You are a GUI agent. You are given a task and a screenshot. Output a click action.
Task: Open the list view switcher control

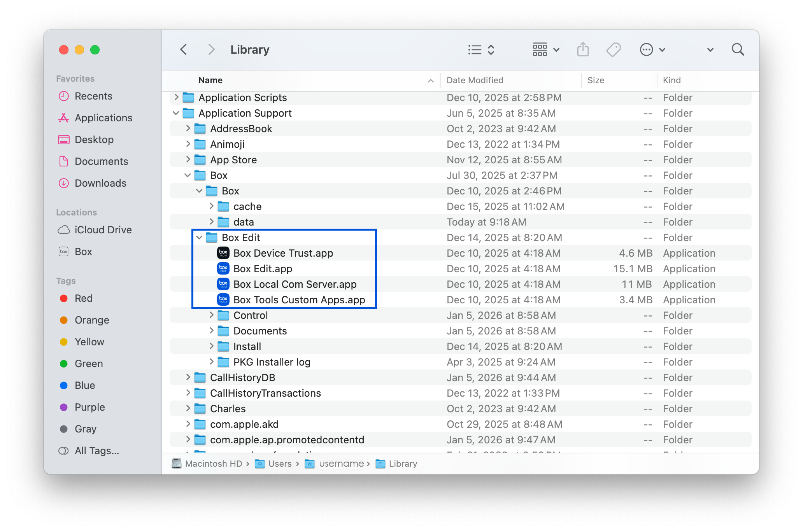[x=481, y=50]
